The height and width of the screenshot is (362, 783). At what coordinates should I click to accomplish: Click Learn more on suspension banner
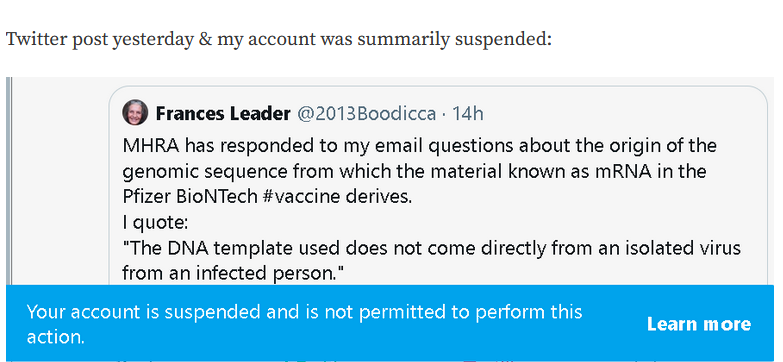click(x=699, y=324)
